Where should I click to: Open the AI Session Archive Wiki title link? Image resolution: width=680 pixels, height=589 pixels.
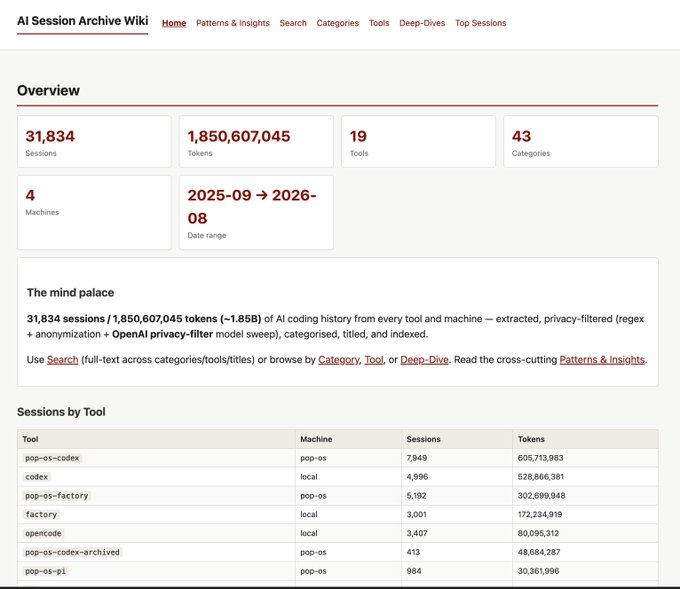82,21
